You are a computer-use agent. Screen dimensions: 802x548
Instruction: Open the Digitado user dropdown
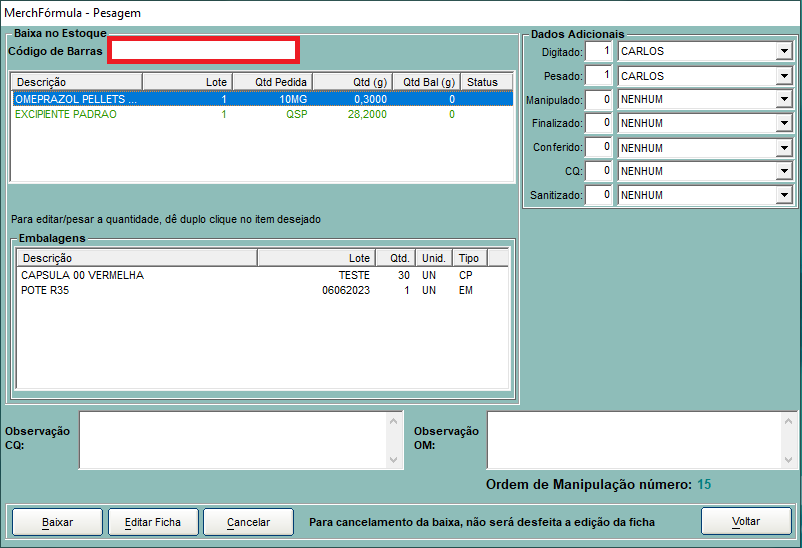pyautogui.click(x=783, y=51)
